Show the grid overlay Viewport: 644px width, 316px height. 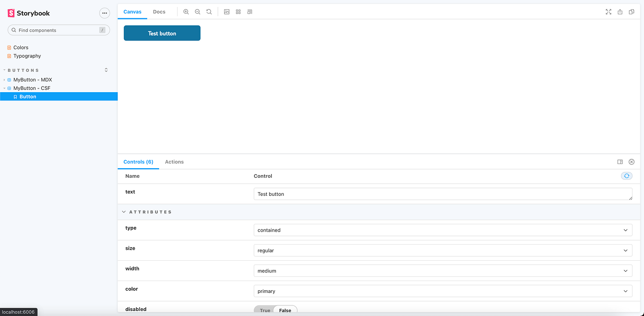tap(238, 12)
